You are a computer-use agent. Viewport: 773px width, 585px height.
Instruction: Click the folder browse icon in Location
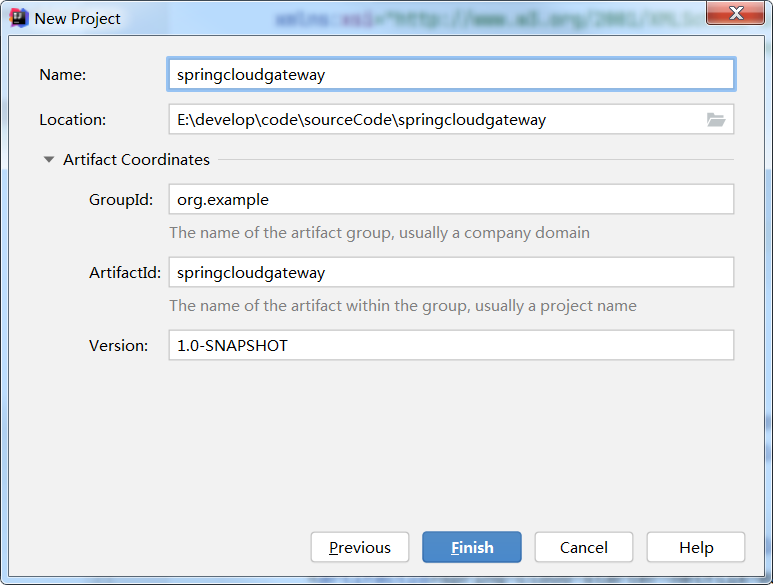click(x=715, y=120)
